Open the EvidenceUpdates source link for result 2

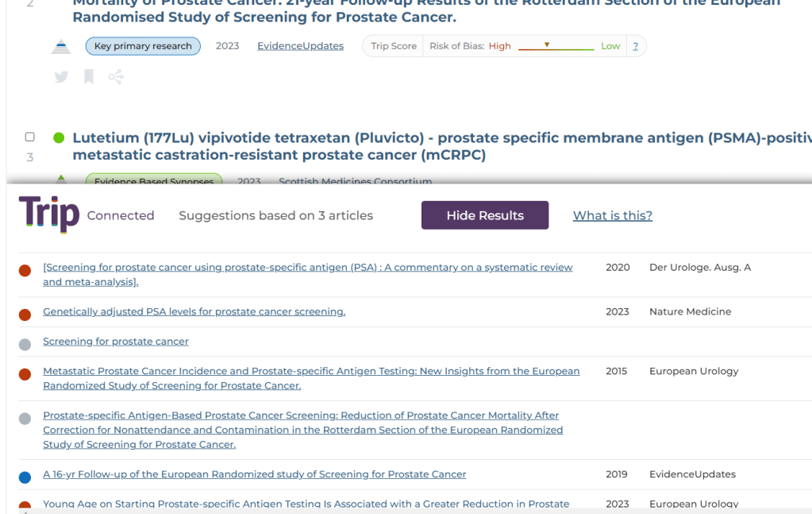tap(300, 46)
